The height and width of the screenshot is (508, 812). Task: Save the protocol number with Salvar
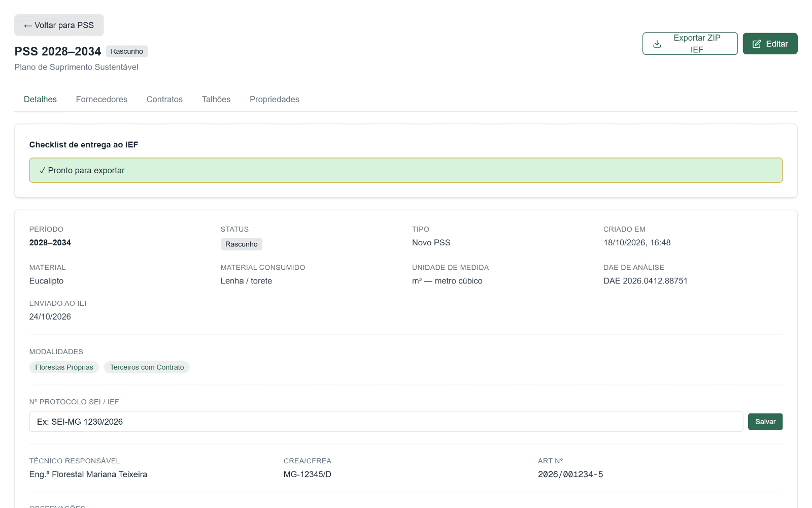pos(765,422)
